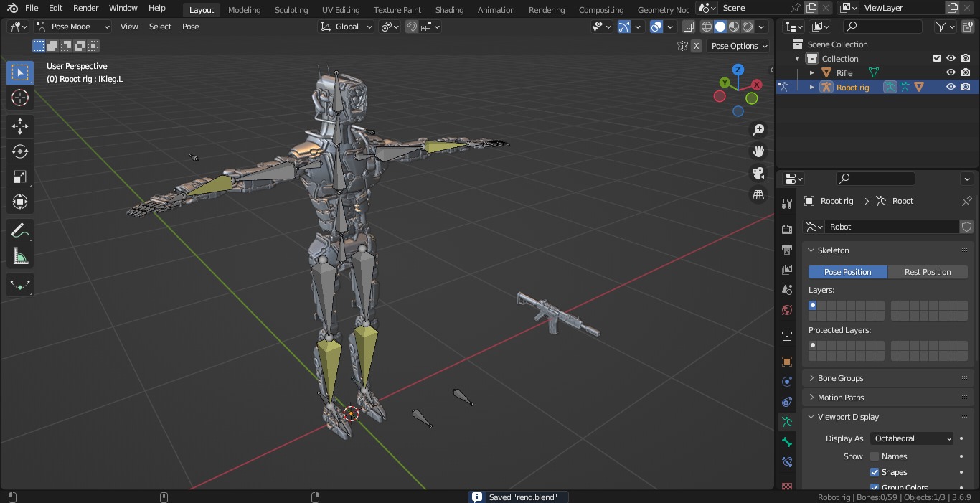Open the Pose Options dropdown
Viewport: 980px width, 503px height.
point(738,46)
